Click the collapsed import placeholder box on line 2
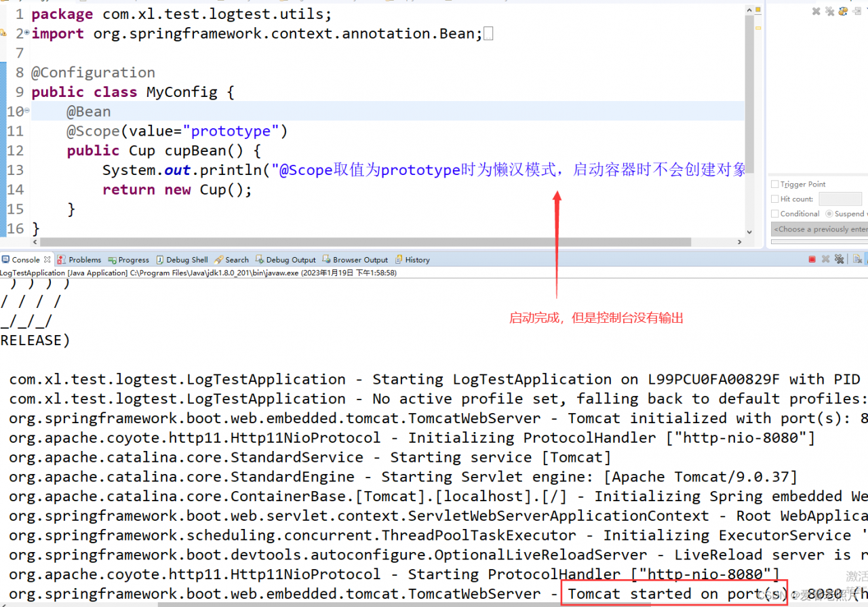 pos(489,34)
